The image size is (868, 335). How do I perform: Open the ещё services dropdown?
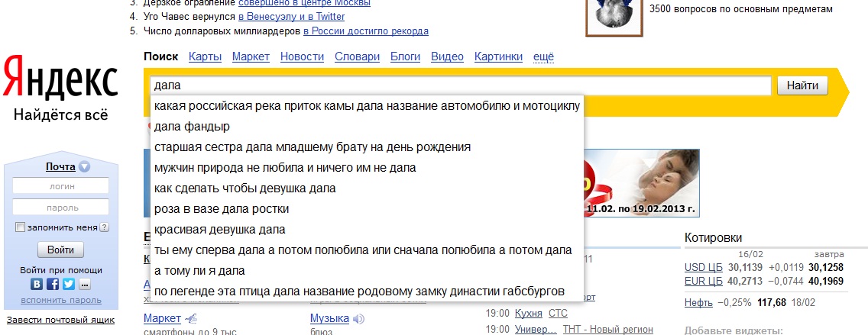[x=543, y=56]
